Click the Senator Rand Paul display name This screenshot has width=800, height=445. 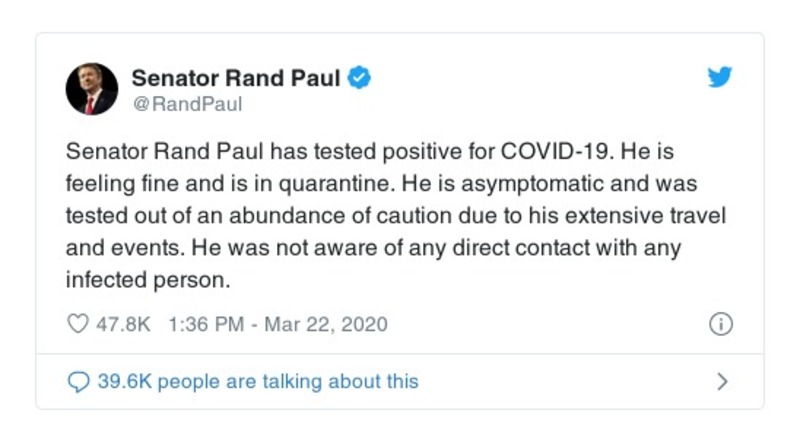(x=236, y=78)
